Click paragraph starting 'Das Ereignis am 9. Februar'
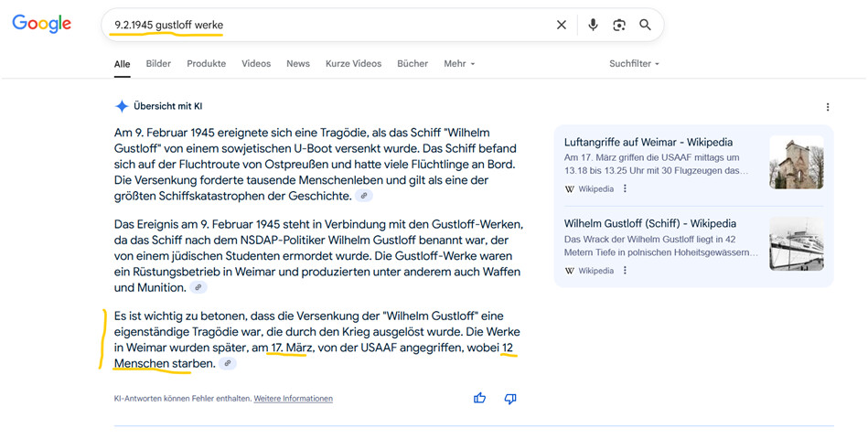The height and width of the screenshot is (439, 868). click(x=318, y=256)
